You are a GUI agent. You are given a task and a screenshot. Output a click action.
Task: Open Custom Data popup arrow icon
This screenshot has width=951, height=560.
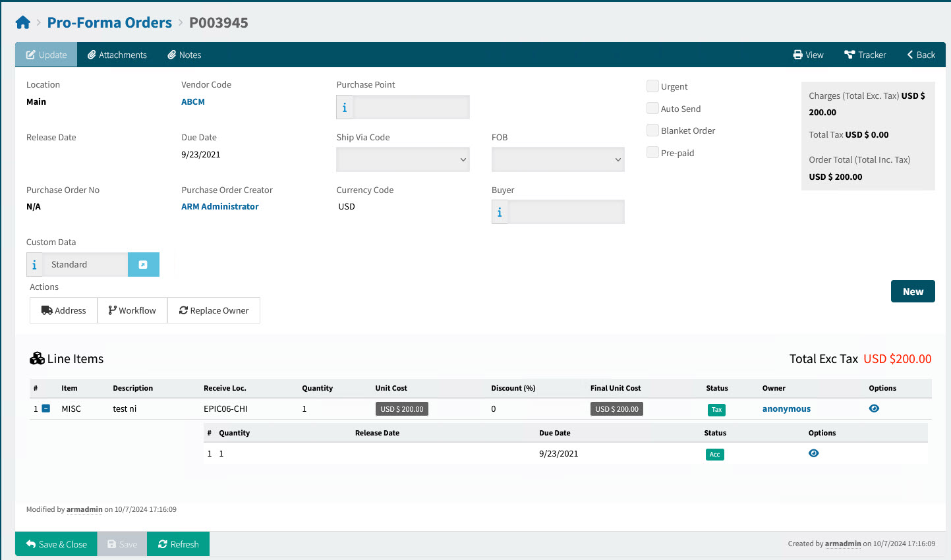(x=143, y=265)
